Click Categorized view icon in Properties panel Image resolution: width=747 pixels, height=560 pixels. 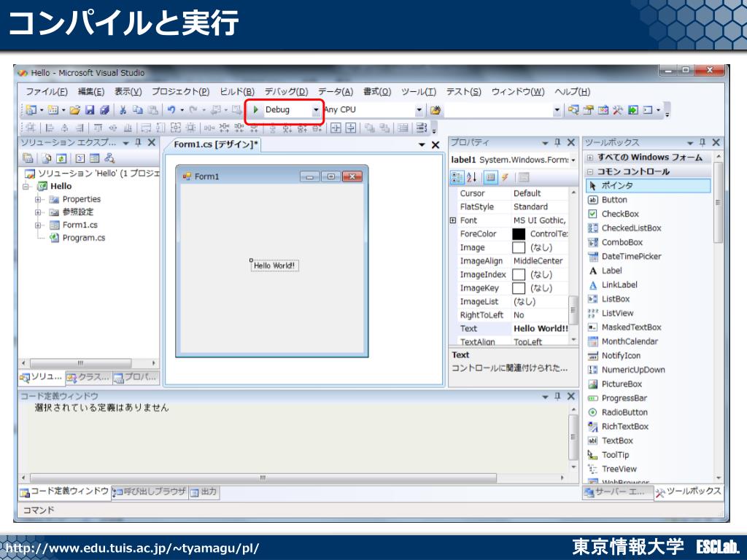(457, 178)
